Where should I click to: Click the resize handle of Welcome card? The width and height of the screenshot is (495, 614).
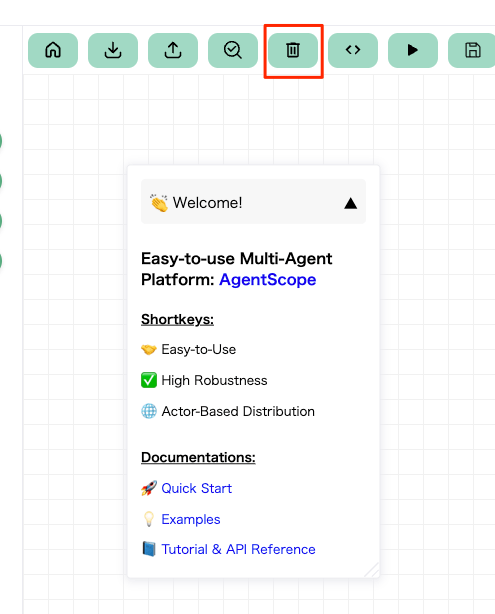372,570
